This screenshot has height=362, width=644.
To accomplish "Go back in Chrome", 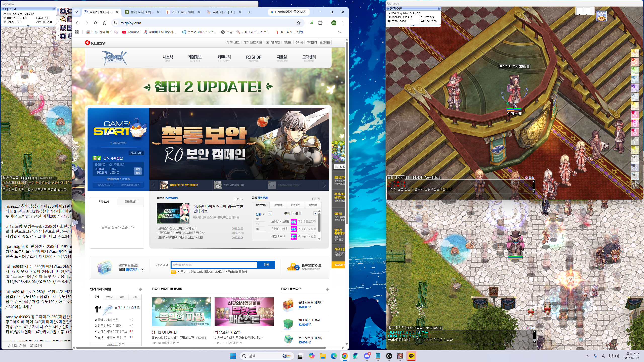I will 77,23.
